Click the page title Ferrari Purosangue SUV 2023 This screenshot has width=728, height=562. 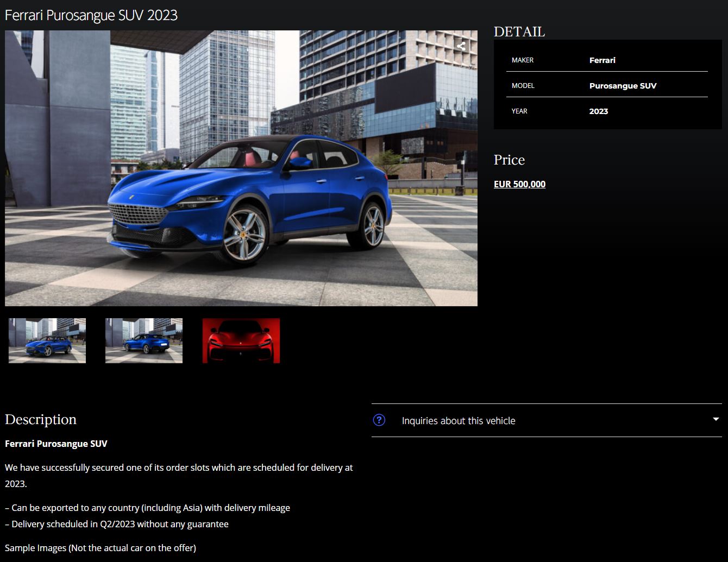[x=91, y=15]
